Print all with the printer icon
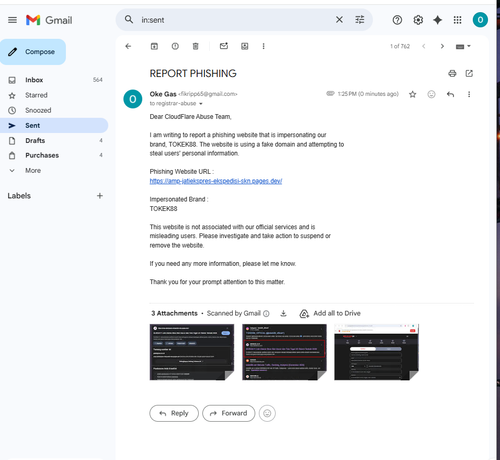Image resolution: width=500 pixels, height=460 pixels. (452, 73)
